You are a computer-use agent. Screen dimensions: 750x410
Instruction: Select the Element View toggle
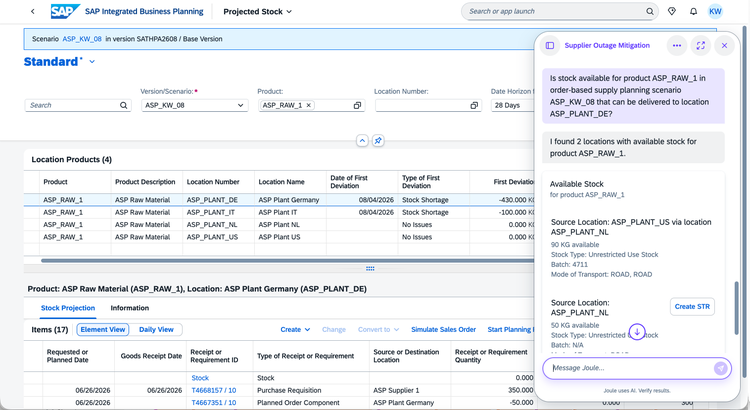pyautogui.click(x=103, y=330)
